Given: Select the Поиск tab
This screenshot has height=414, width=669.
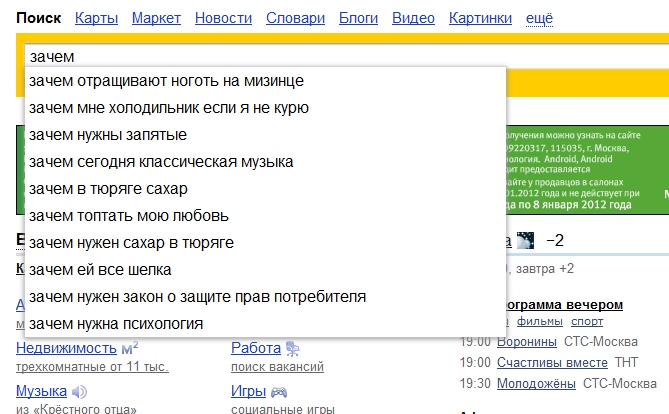Looking at the screenshot, I should (x=39, y=18).
